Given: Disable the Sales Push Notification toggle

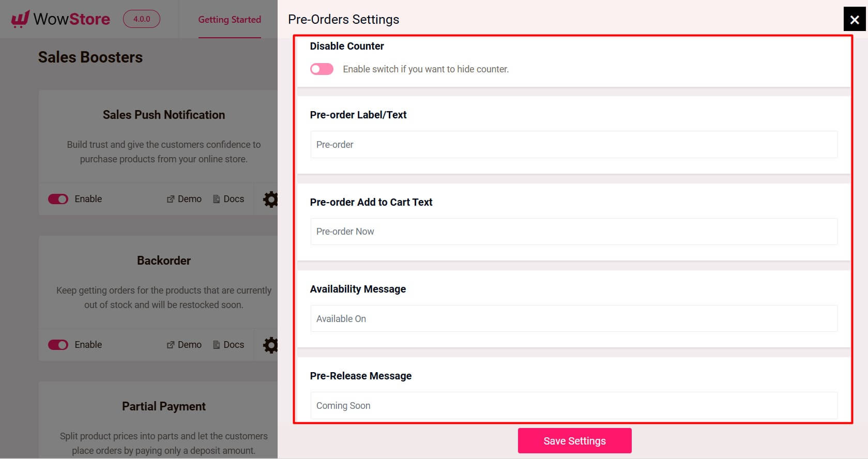Looking at the screenshot, I should (58, 198).
